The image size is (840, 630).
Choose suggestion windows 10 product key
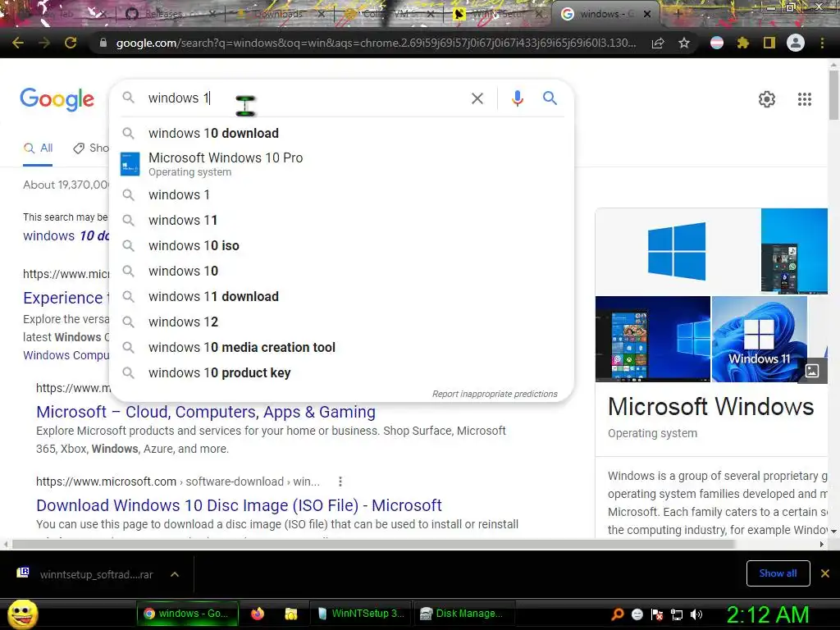pos(341,373)
